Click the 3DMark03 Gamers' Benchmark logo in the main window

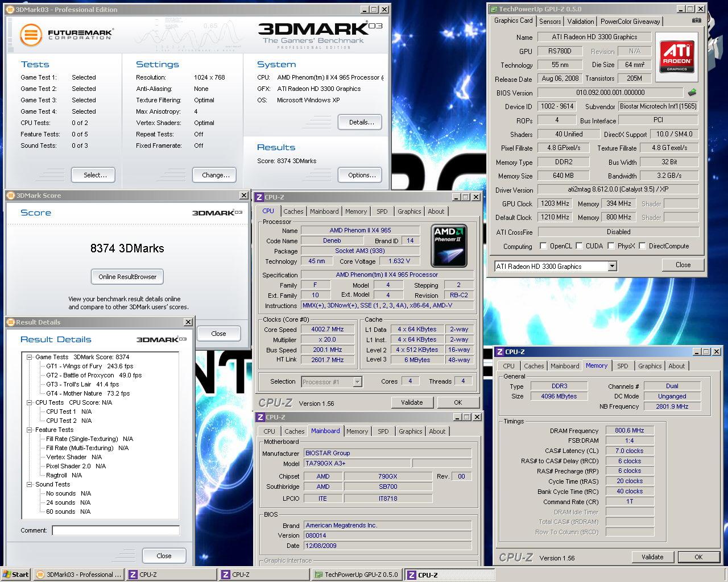pos(320,35)
